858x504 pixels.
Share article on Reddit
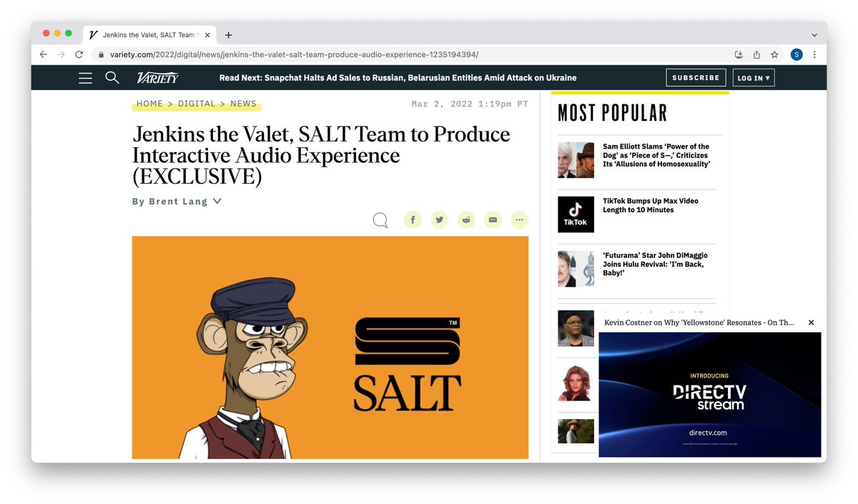tap(466, 219)
